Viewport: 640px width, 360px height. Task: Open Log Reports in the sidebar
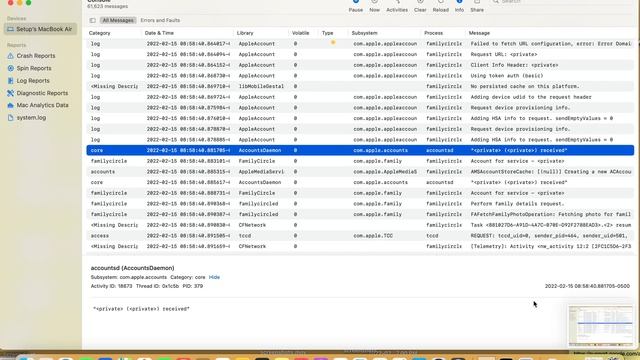(33, 81)
